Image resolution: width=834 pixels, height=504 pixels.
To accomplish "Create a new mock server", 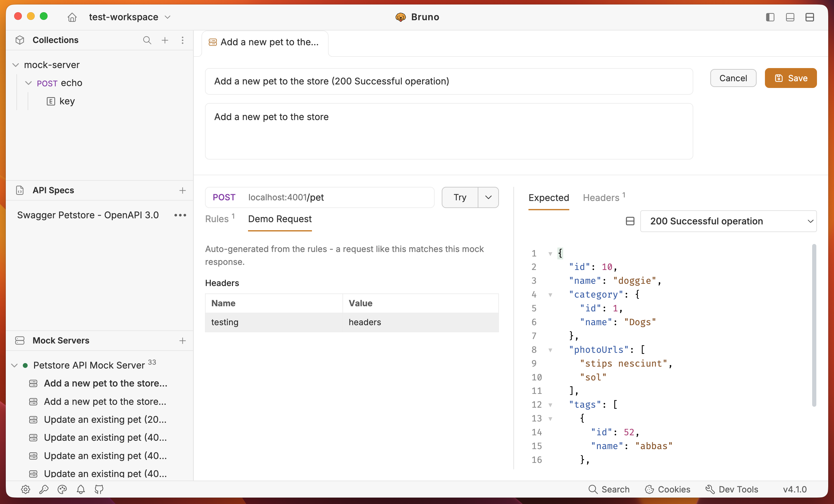I will click(x=182, y=341).
